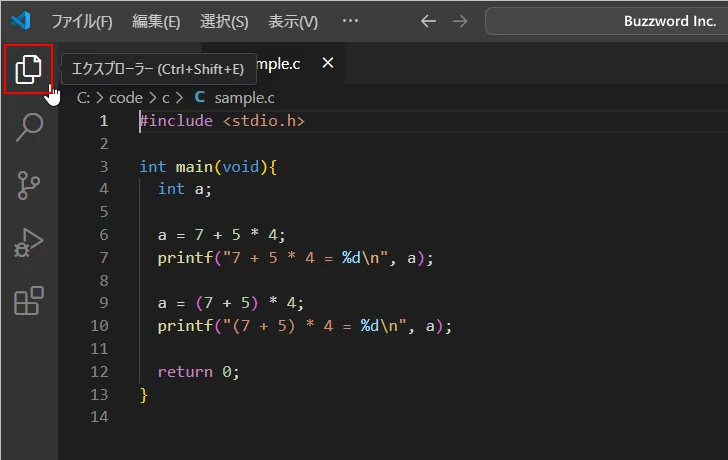Click the printf("(7 + 5) * 4 line
The image size is (728, 460).
[x=305, y=326]
